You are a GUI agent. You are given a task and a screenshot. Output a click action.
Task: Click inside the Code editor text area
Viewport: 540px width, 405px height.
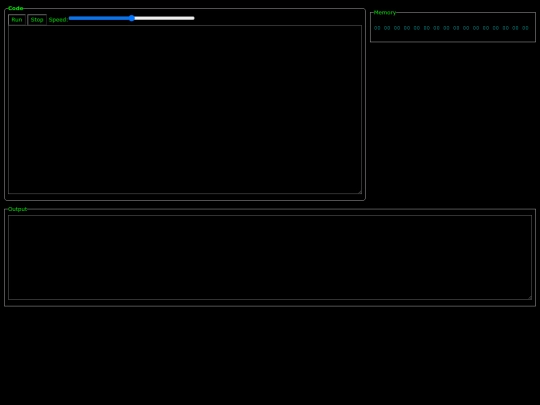(x=185, y=110)
